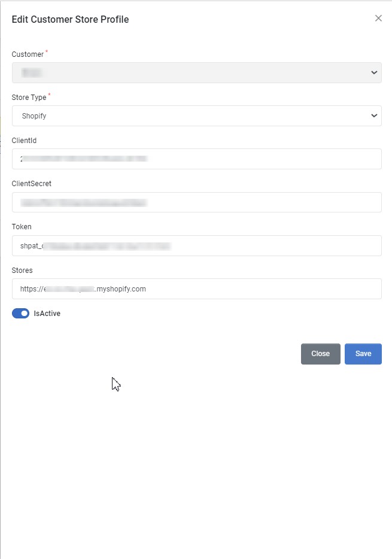Open the Store Type selector showing Shopify

click(x=196, y=116)
